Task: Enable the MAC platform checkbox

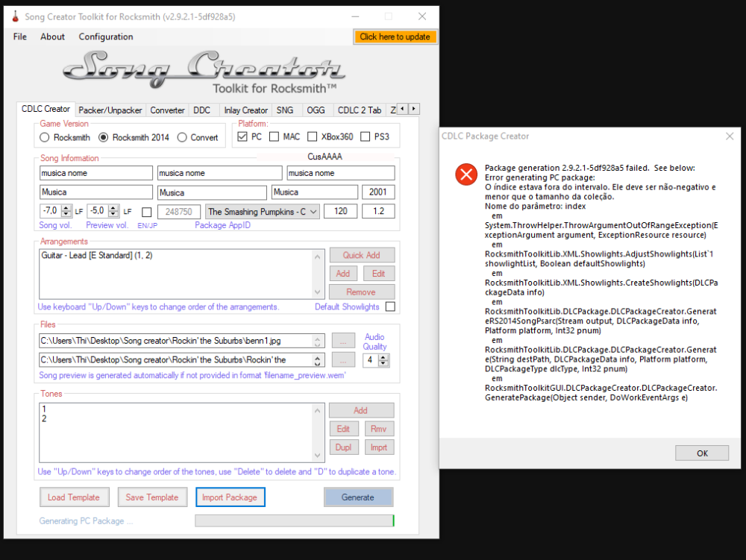Action: click(x=275, y=136)
